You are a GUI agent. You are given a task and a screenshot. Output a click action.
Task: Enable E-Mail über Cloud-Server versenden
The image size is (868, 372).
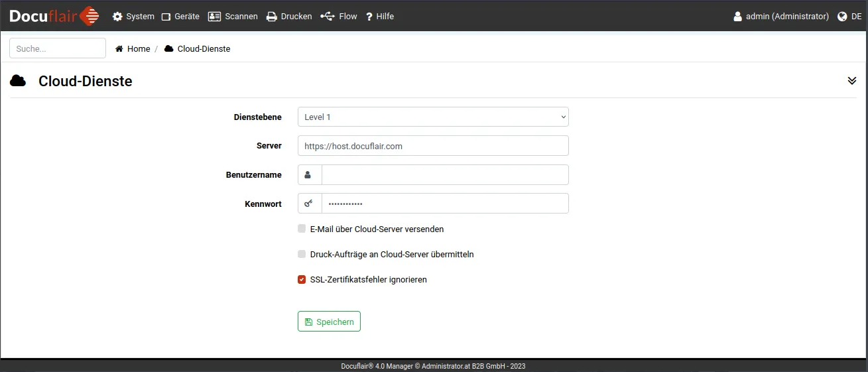coord(302,229)
